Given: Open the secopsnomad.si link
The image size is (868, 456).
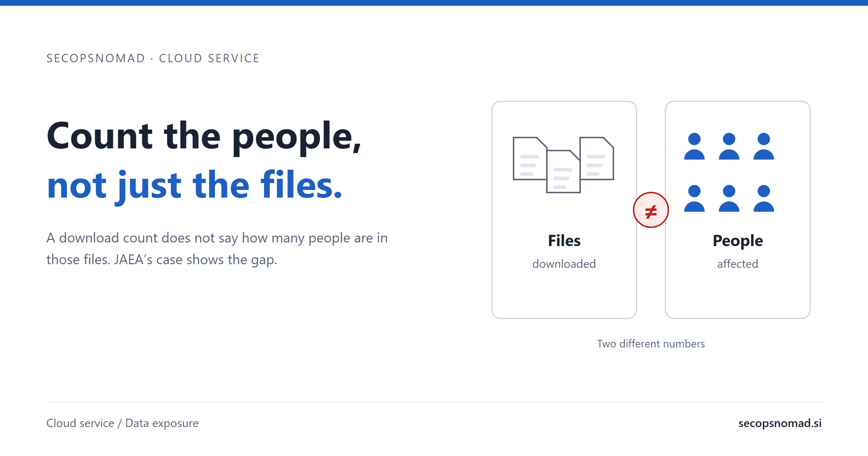Looking at the screenshot, I should pos(780,423).
